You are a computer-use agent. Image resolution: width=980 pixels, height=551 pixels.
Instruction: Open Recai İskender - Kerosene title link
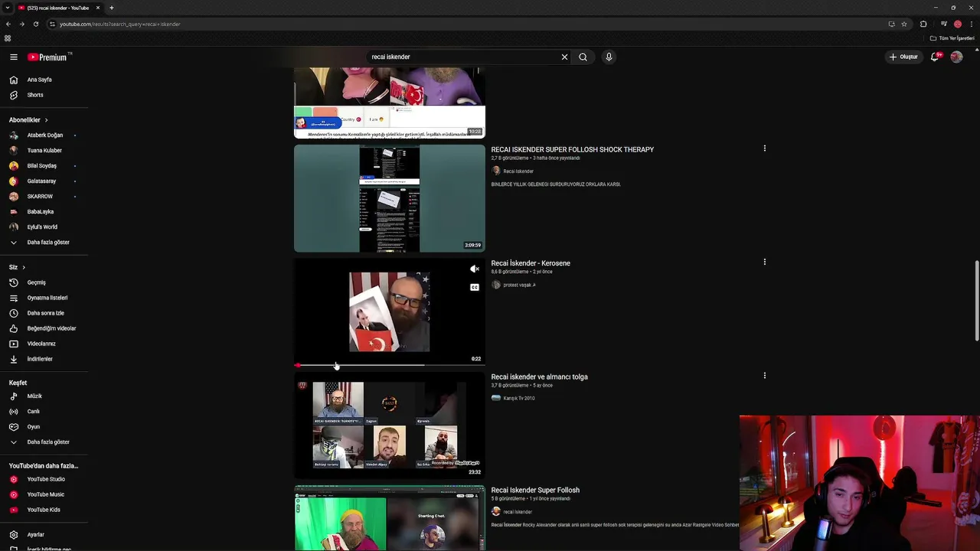[531, 263]
